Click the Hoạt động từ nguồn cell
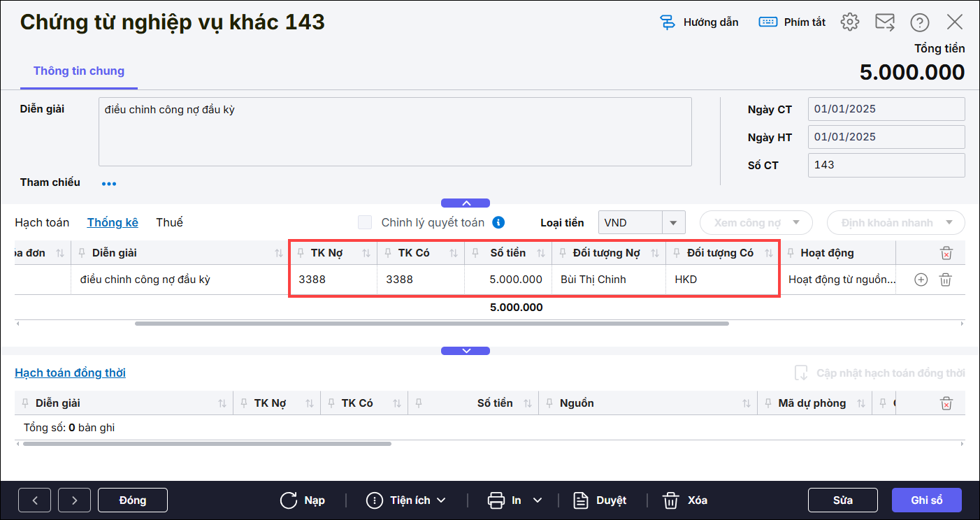 (x=838, y=280)
